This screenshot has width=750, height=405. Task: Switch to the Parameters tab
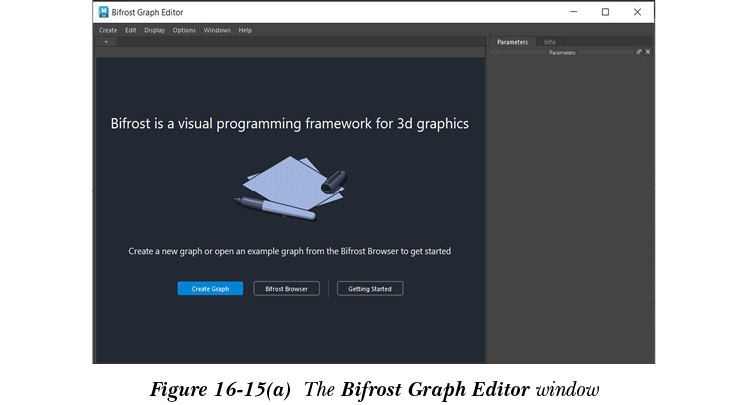[512, 42]
